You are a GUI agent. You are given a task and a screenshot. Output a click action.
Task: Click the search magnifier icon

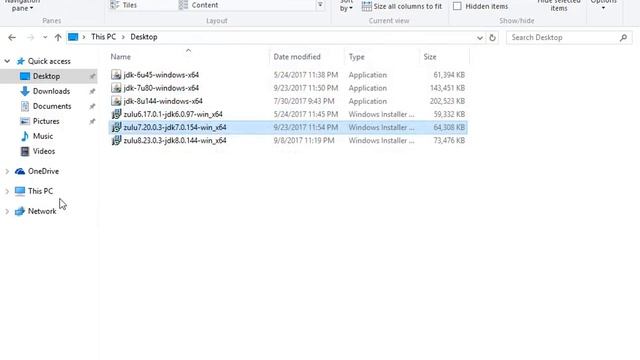click(623, 38)
